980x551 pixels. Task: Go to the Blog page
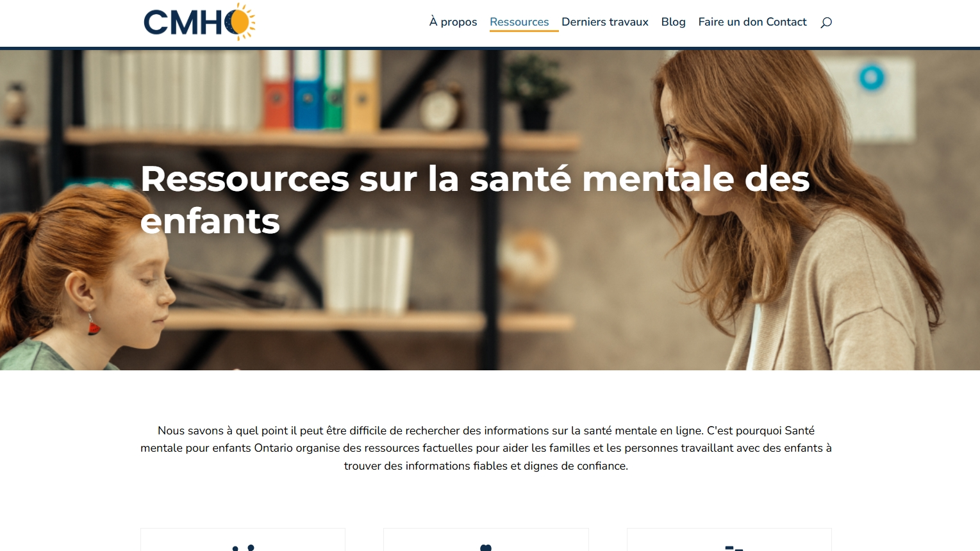[673, 22]
